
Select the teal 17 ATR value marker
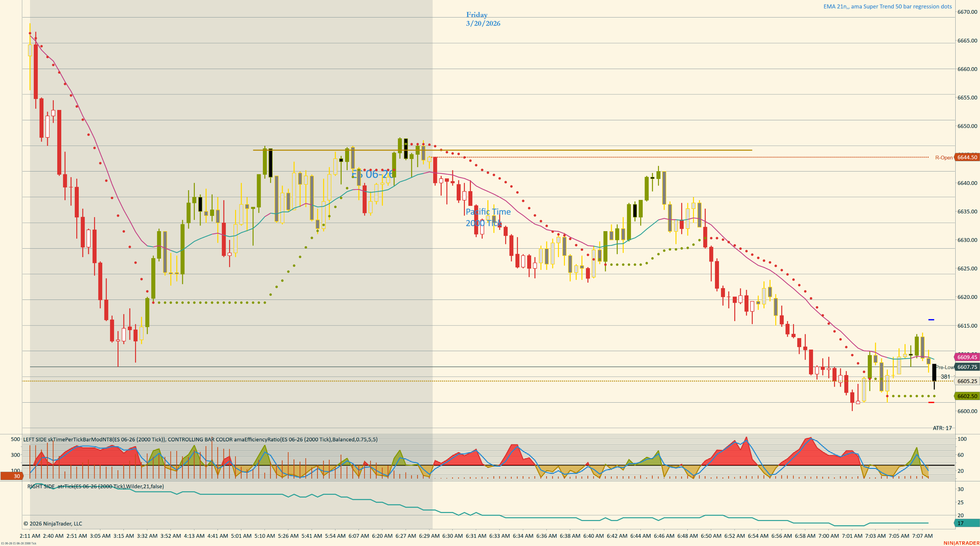point(967,523)
